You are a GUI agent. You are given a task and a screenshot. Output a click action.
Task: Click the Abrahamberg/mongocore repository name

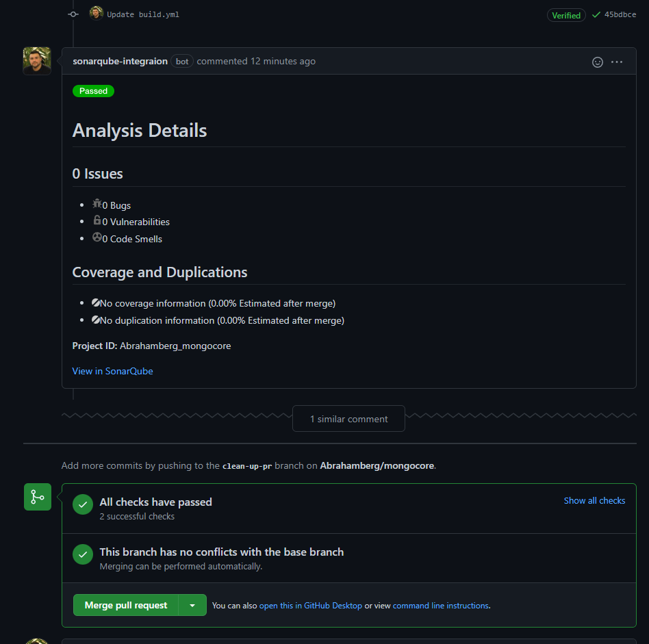click(377, 465)
